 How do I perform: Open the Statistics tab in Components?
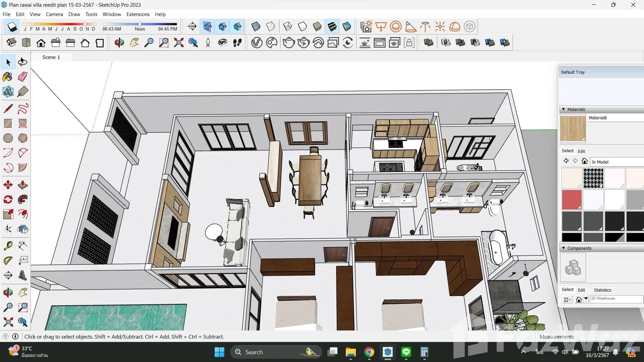click(602, 290)
